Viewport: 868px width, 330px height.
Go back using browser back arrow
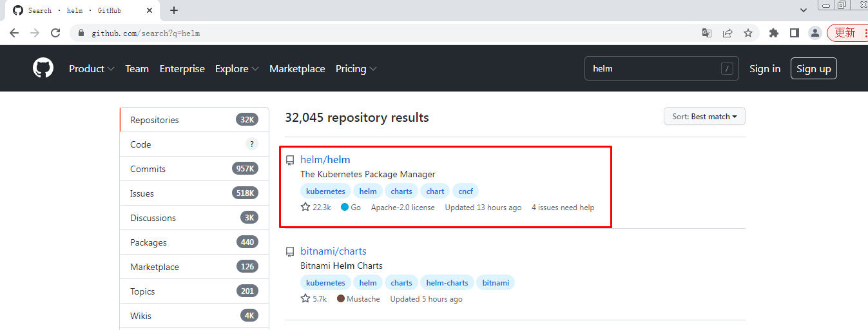(14, 33)
